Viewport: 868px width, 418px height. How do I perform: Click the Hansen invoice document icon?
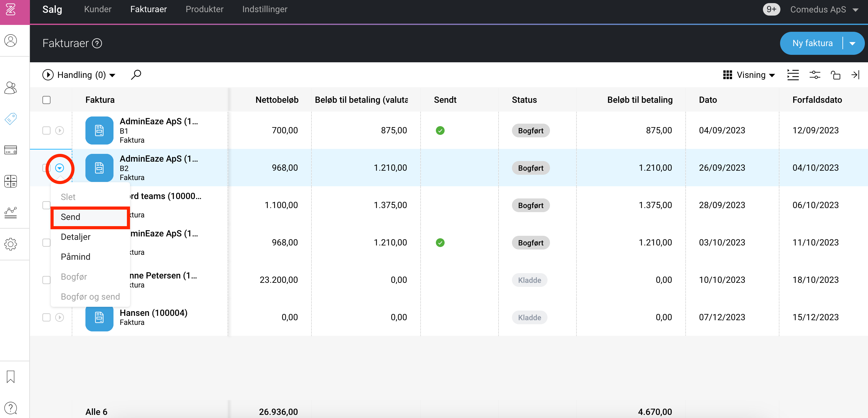pos(99,317)
